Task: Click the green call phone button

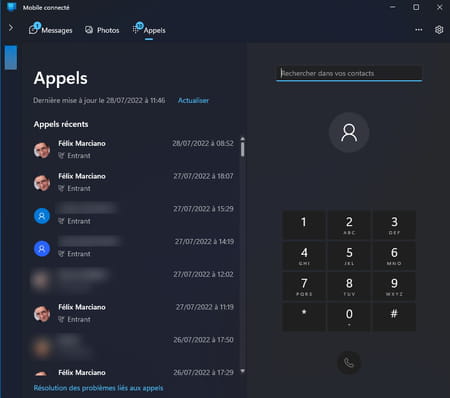Action: tap(349, 362)
